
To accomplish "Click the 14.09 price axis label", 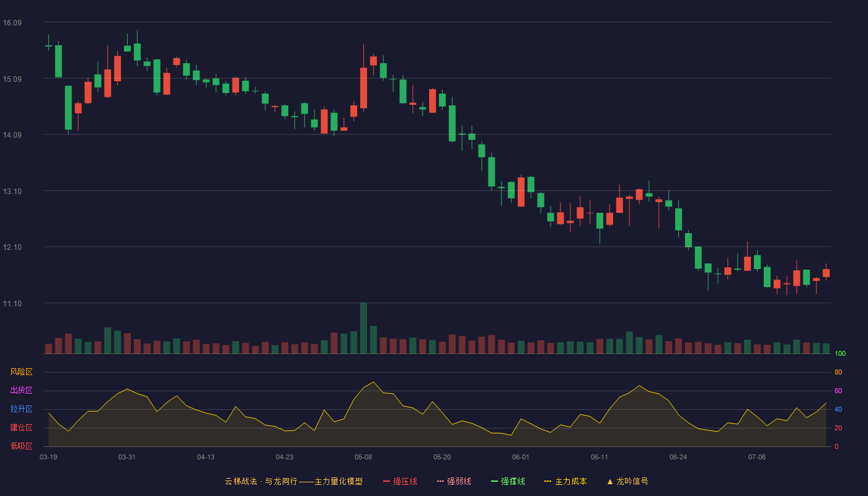I will [x=12, y=135].
